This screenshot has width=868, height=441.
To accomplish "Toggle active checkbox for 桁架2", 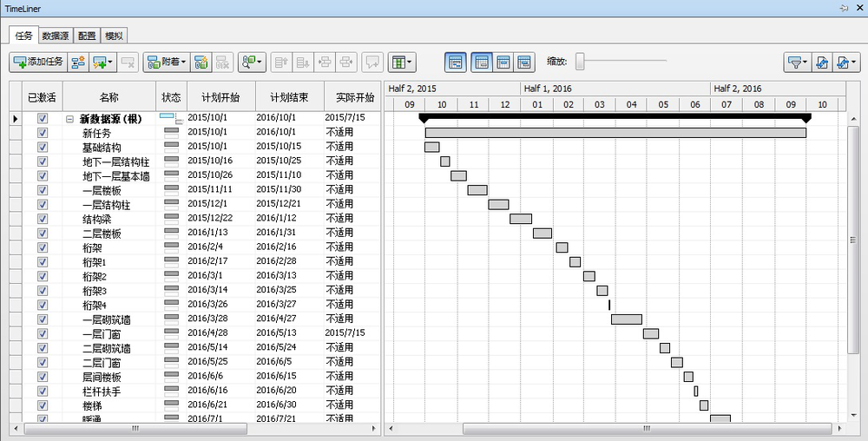I will point(43,276).
